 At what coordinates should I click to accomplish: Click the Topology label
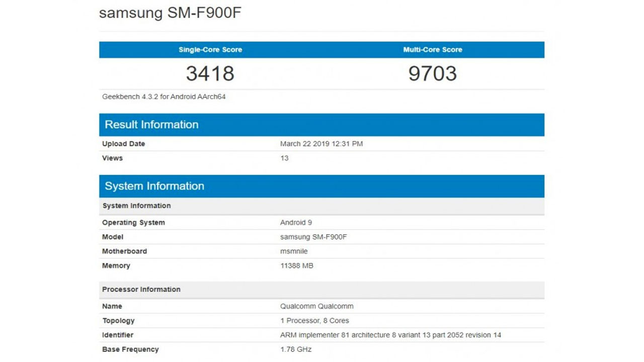coord(119,321)
